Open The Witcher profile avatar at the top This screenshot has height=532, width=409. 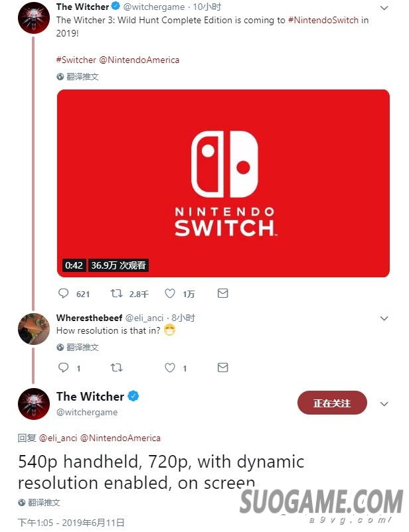pyautogui.click(x=34, y=18)
